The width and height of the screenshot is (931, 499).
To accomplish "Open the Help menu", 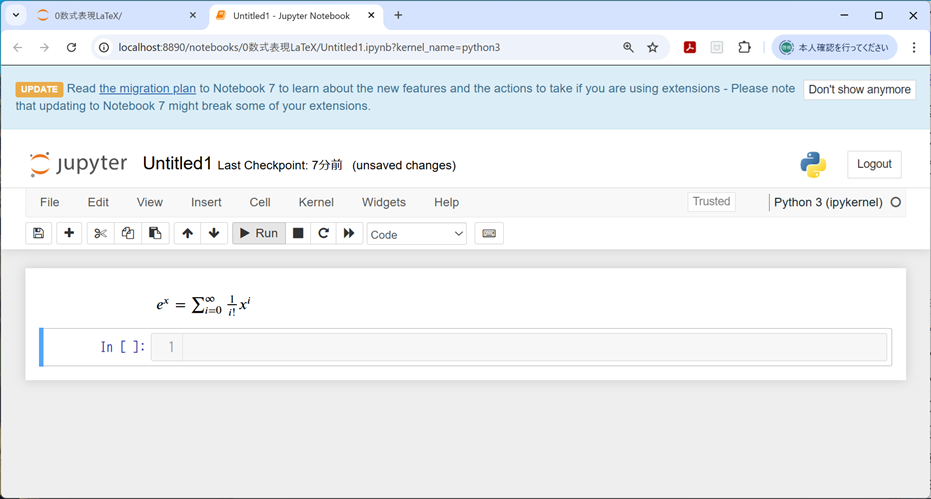I will [446, 203].
